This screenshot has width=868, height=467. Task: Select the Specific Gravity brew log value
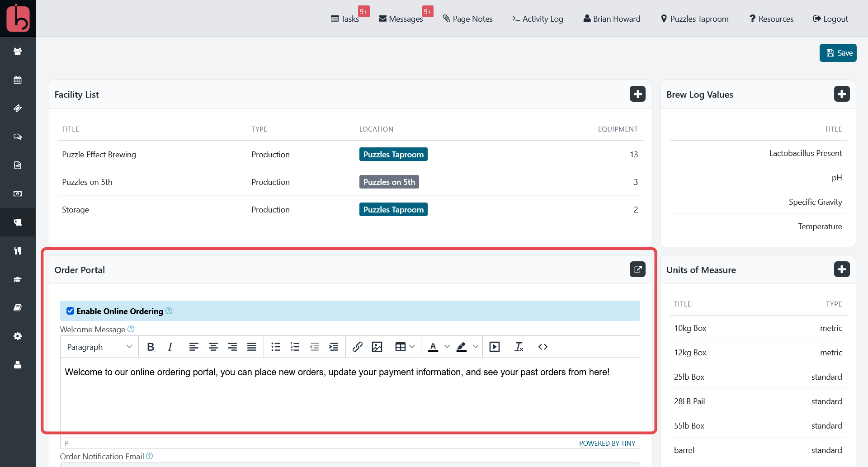pos(815,202)
